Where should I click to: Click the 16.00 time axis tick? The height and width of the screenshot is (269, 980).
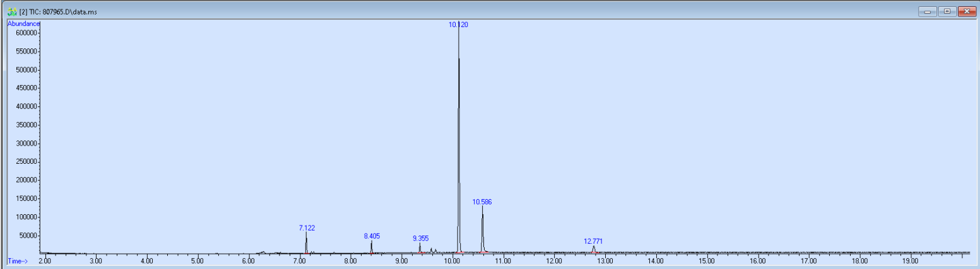tap(757, 260)
